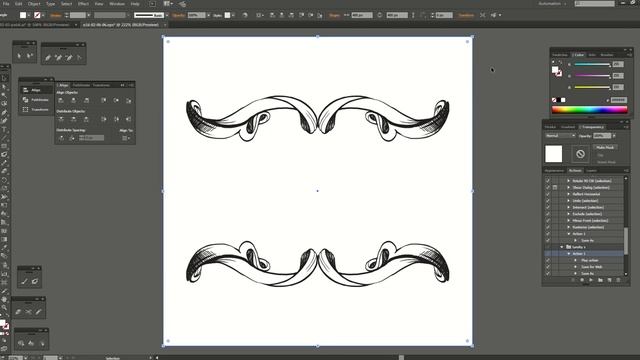Open the Window menu
Image resolution: width=640 pixels, height=360 pixels.
tap(117, 4)
